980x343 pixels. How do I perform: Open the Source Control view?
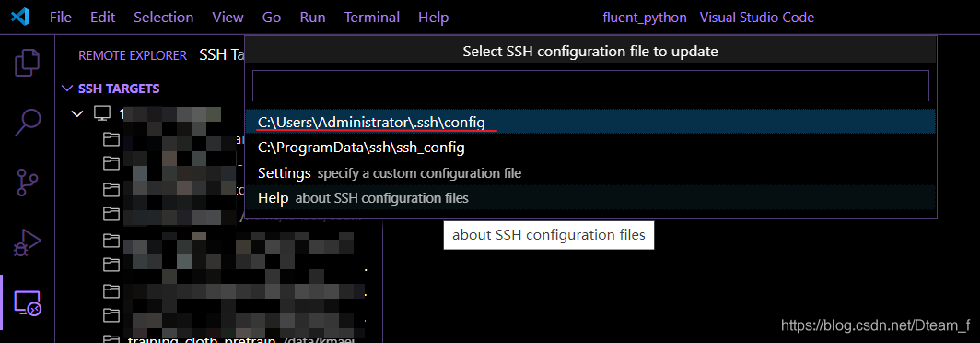click(27, 183)
